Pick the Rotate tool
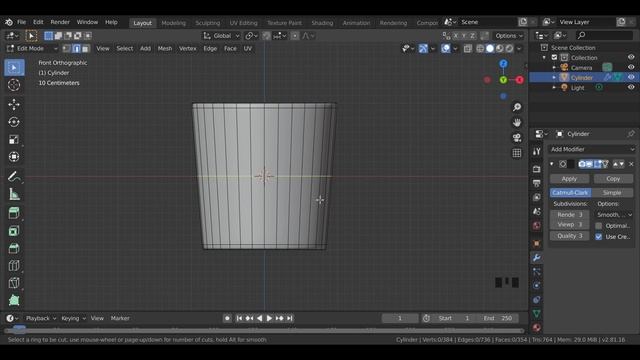640x360 pixels. [x=14, y=122]
